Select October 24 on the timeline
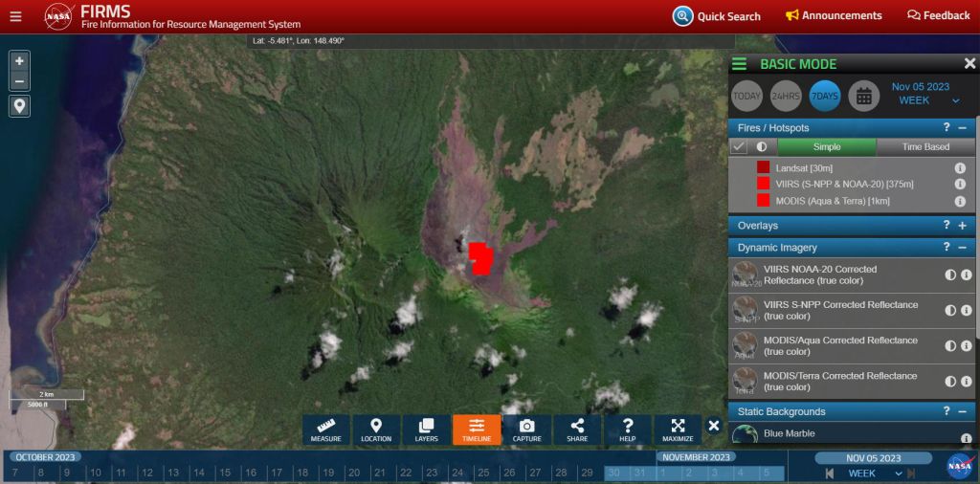This screenshot has width=980, height=484. (x=457, y=473)
